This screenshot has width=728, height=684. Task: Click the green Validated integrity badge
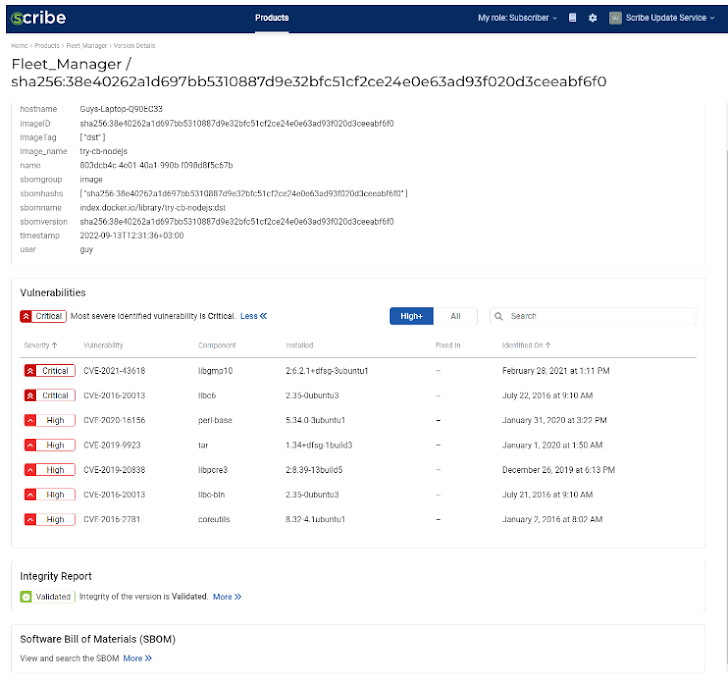tap(46, 597)
